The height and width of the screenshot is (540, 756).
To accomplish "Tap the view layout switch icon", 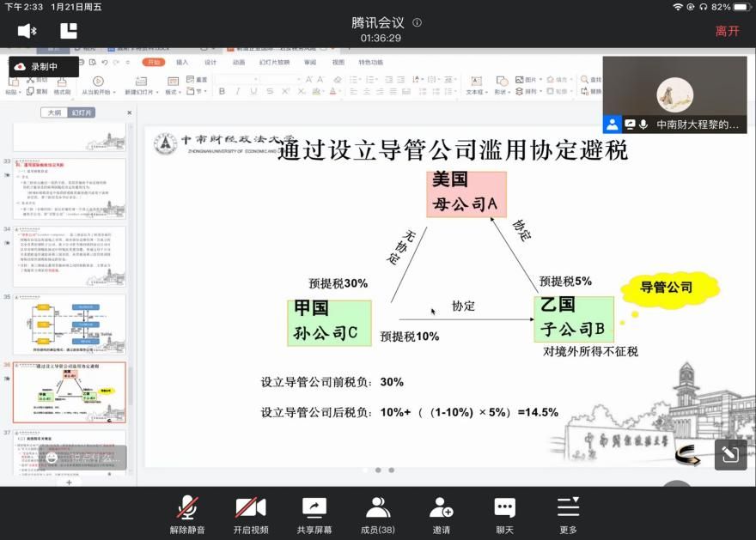I will click(69, 31).
